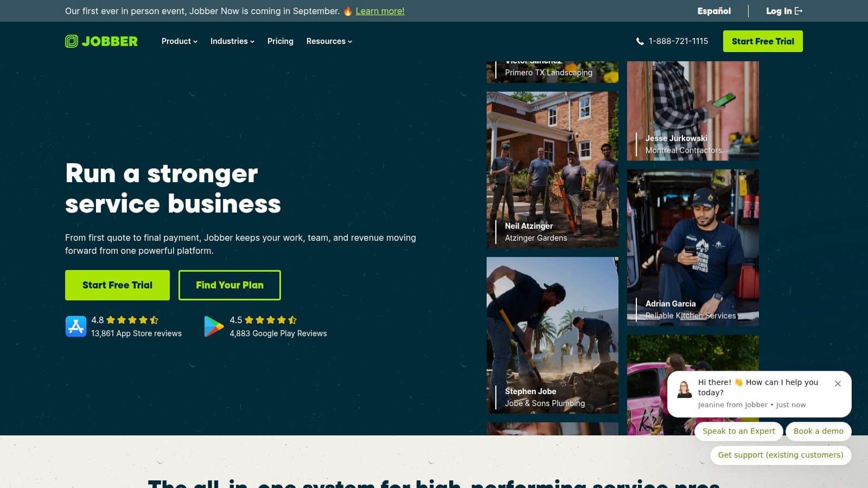Click the Log In arrow icon

pyautogui.click(x=799, y=11)
